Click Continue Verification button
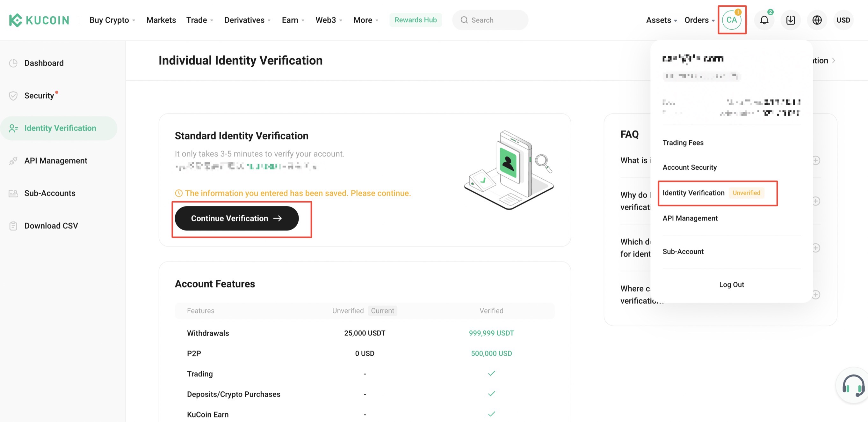868x422 pixels. pos(236,218)
